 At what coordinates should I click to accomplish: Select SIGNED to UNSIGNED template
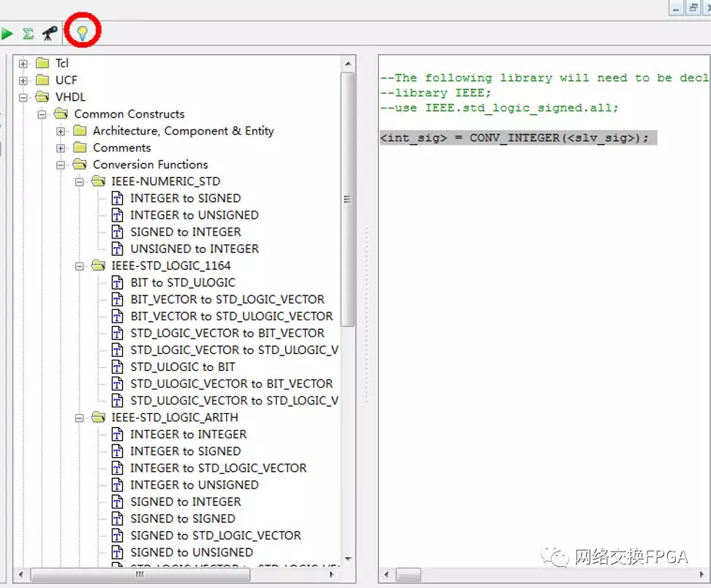(x=192, y=552)
